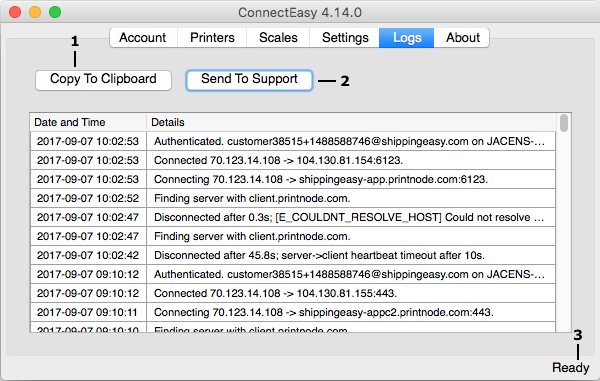
Task: Minimize the ConnectEasy window
Action: [x=35, y=12]
